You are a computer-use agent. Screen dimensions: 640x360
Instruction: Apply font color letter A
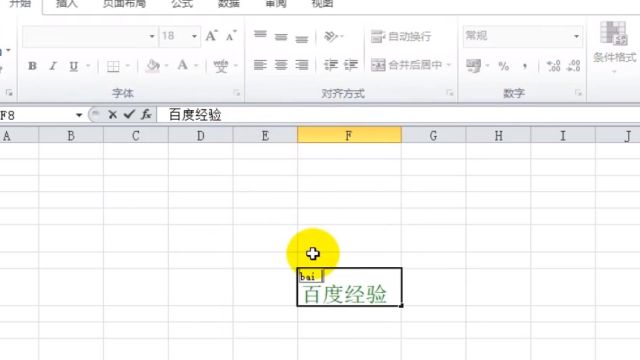tap(182, 65)
